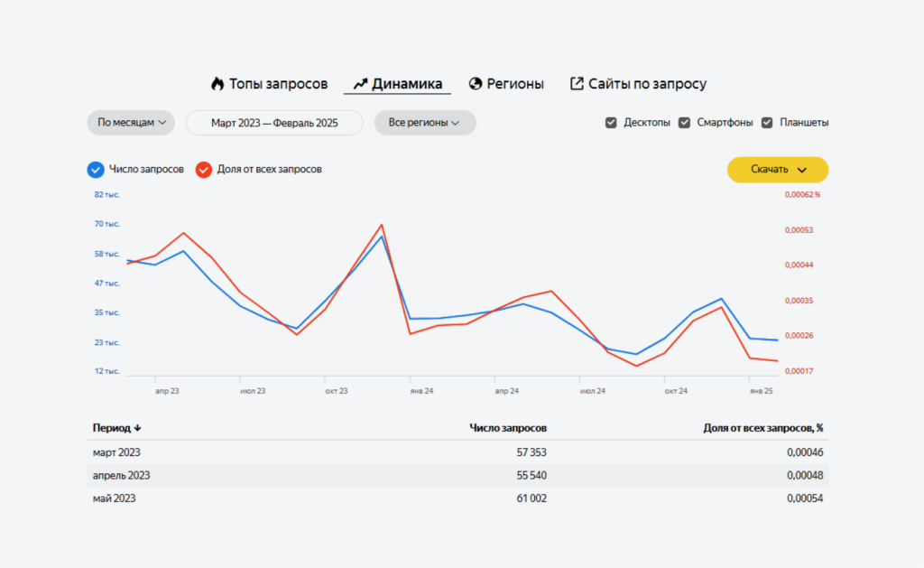The height and width of the screenshot is (568, 924).
Task: Click the pie chart icon beside Регионы
Action: click(476, 84)
